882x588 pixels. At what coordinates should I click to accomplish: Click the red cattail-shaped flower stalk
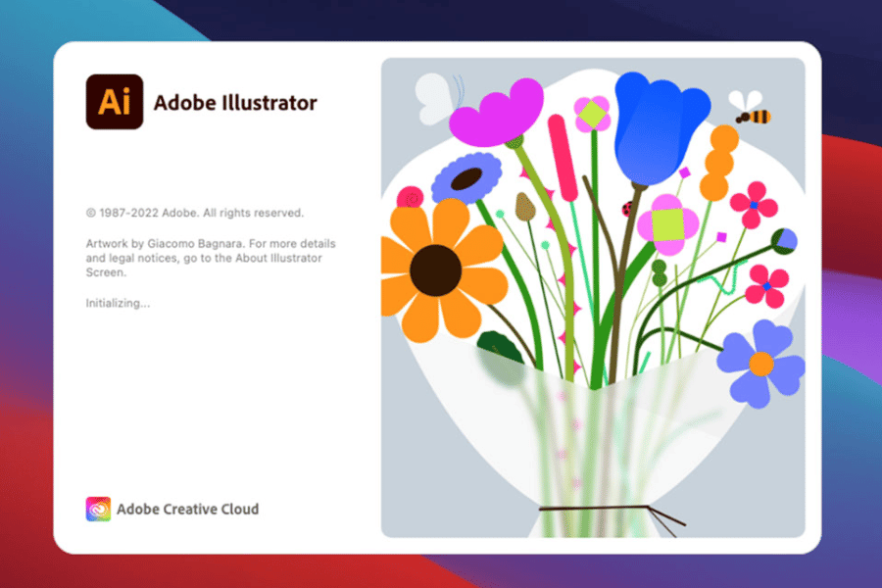tap(563, 156)
